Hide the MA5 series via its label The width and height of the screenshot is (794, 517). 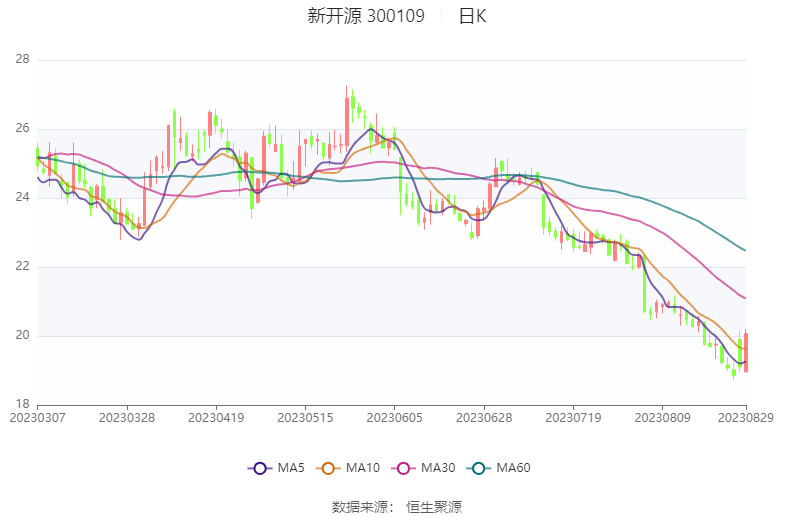[291, 468]
